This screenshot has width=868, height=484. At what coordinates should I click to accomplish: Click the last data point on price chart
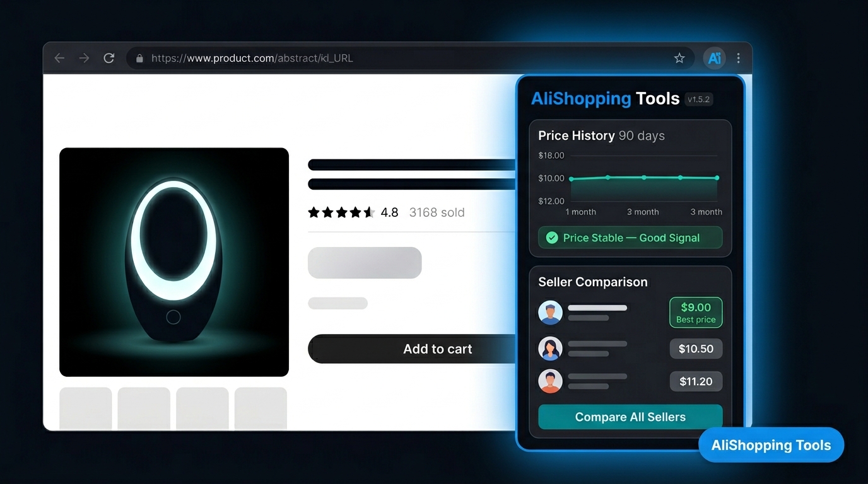click(x=717, y=178)
